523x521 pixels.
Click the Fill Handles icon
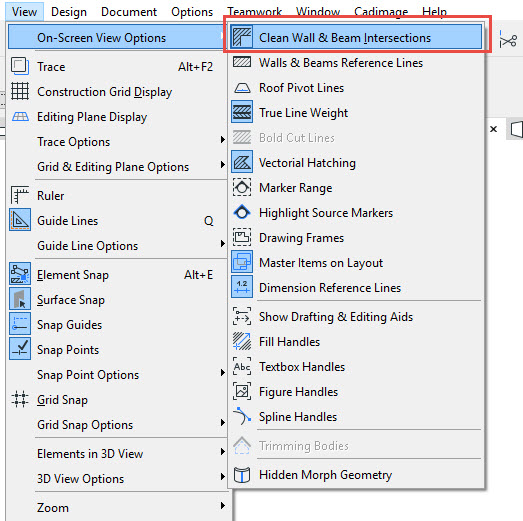point(242,342)
